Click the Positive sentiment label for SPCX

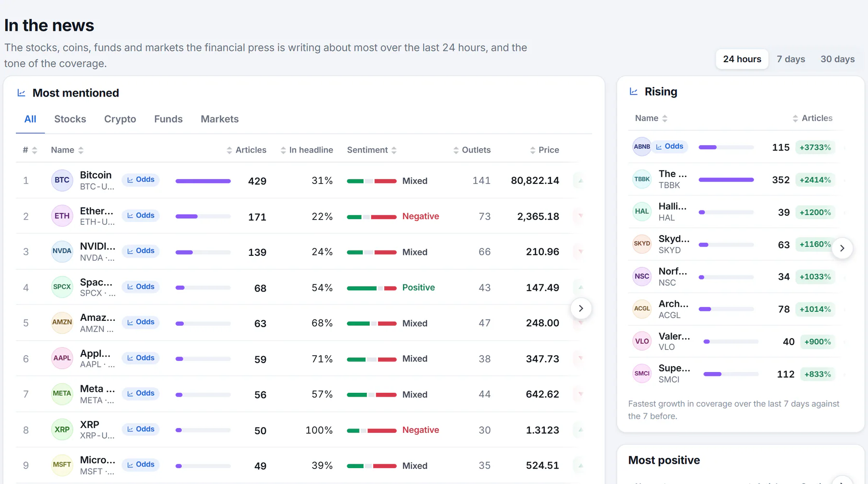(x=419, y=288)
